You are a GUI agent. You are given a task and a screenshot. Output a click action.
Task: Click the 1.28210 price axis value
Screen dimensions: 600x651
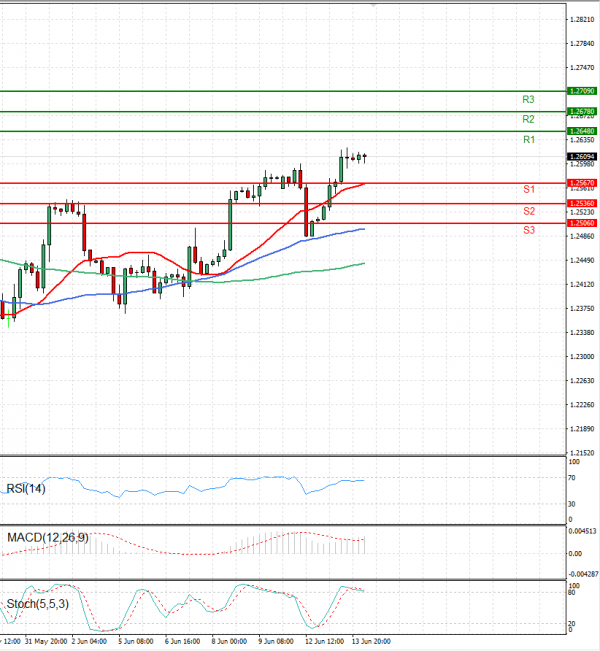pyautogui.click(x=582, y=20)
